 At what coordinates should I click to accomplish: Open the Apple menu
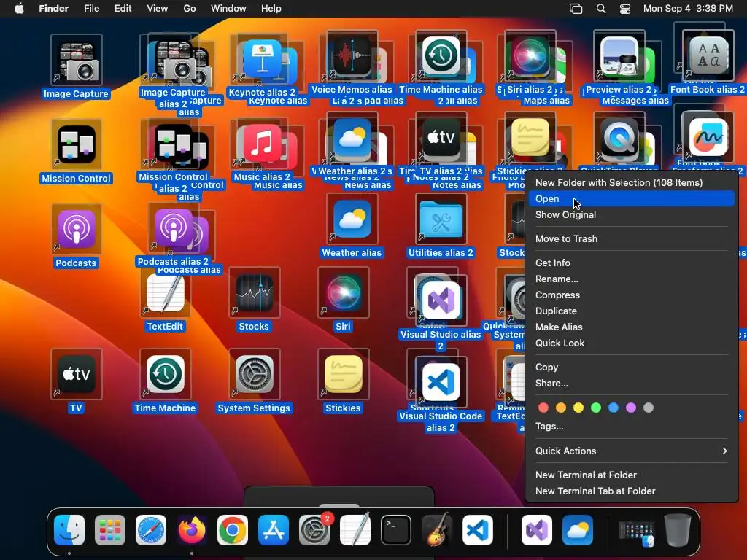tap(19, 9)
